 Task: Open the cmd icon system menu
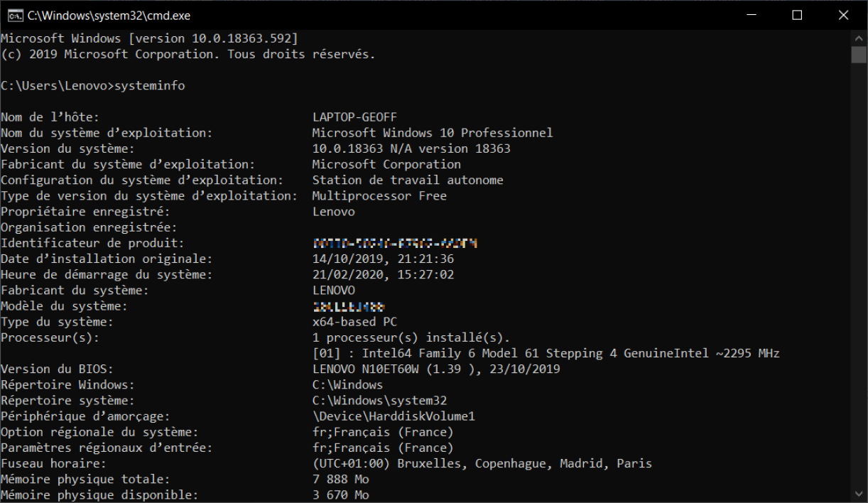13,15
